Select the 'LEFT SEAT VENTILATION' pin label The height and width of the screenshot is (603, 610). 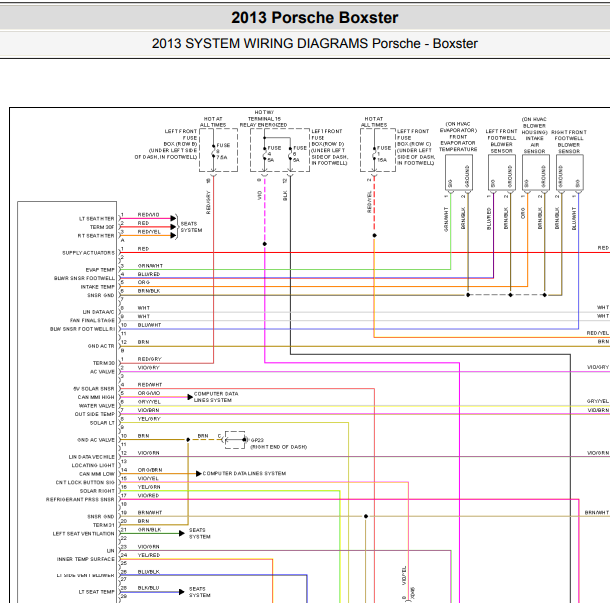point(84,534)
